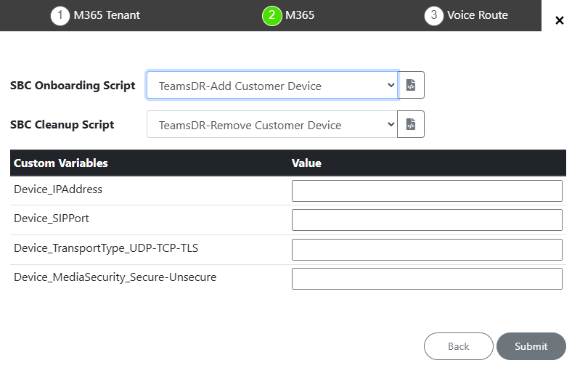The width and height of the screenshot is (572, 392).
Task: Go to the M365 Tenant step label
Action: coord(107,15)
